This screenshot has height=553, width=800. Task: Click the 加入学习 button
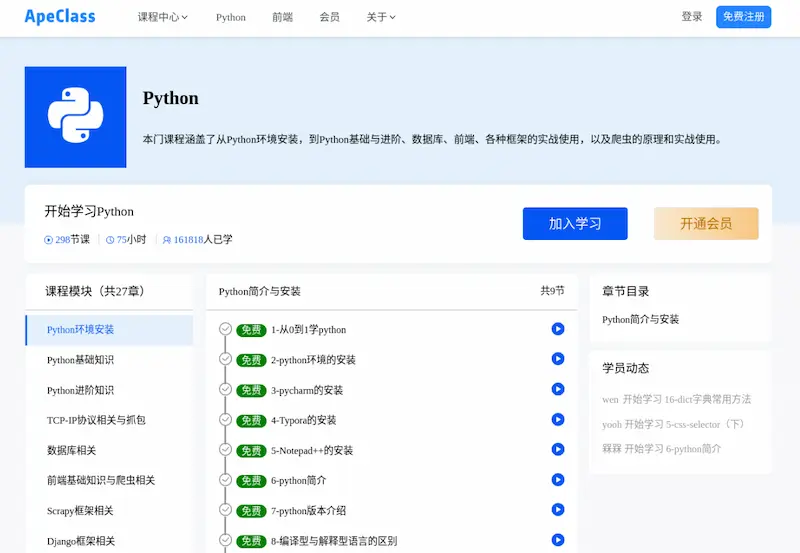pyautogui.click(x=575, y=223)
